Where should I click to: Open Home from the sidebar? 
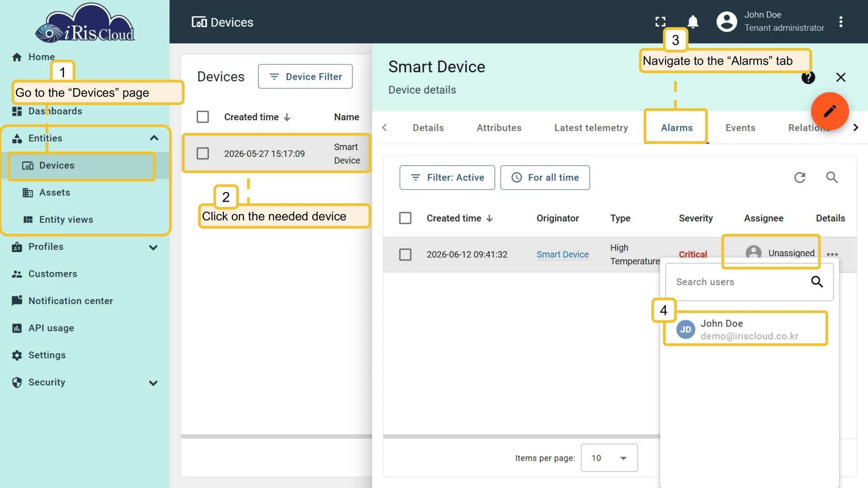point(33,57)
